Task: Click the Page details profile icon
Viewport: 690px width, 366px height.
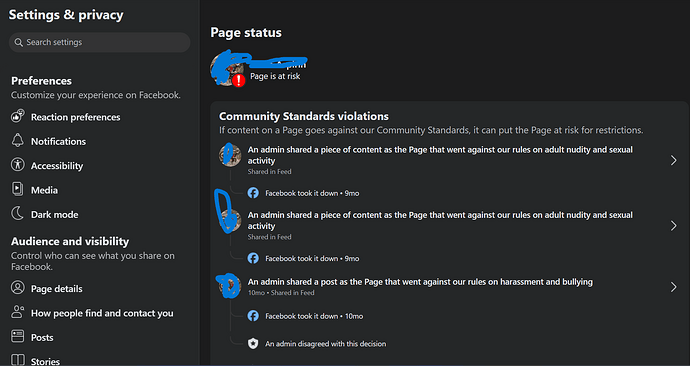Action: point(18,288)
